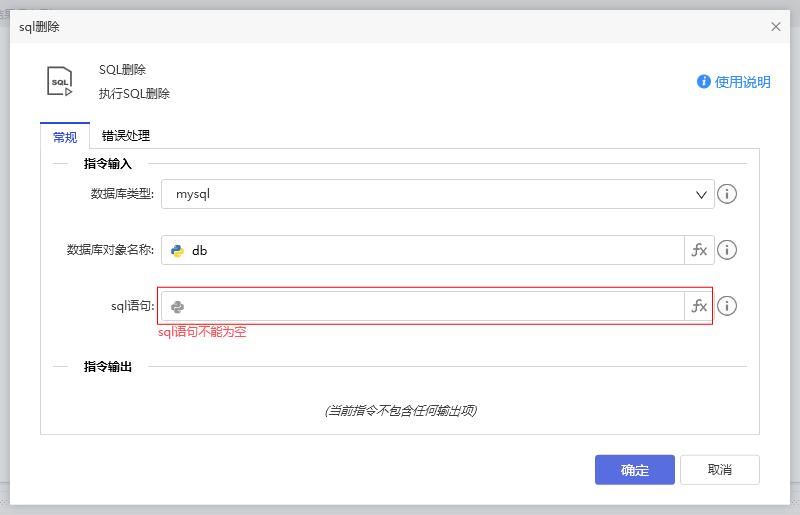
Task: Click Python icon in 数据库对象名称 field
Action: click(x=178, y=251)
